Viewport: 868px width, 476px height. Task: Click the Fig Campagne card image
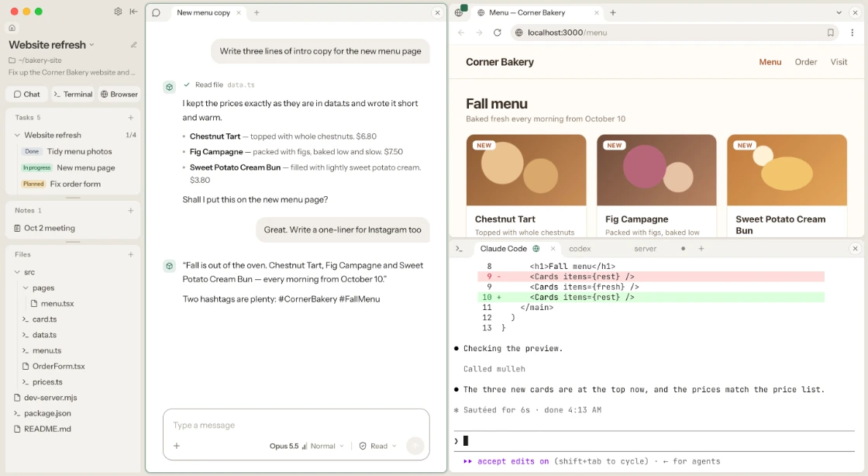(656, 170)
